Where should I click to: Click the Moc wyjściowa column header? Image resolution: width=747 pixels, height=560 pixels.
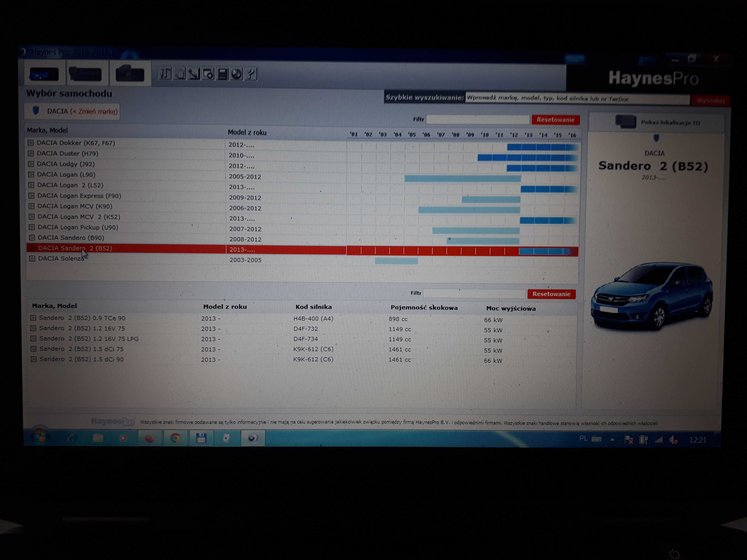(511, 308)
